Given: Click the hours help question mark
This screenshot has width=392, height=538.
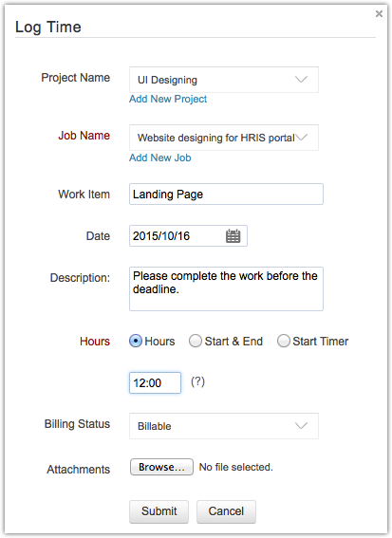Looking at the screenshot, I should 197,381.
